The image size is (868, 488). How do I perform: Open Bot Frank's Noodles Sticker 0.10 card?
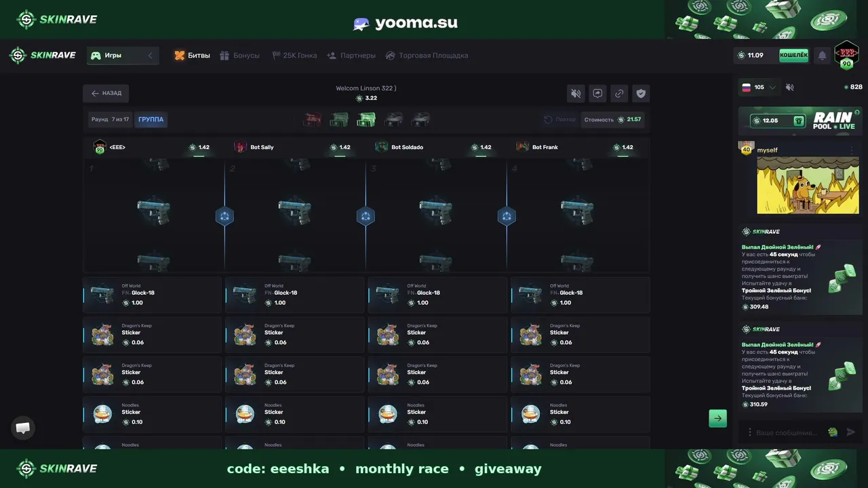580,414
